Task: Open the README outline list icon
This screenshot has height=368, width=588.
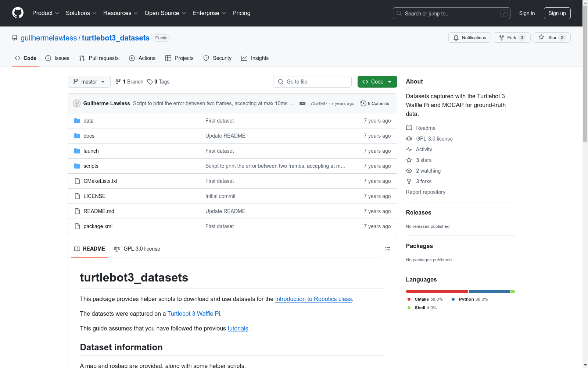Action: (387, 249)
